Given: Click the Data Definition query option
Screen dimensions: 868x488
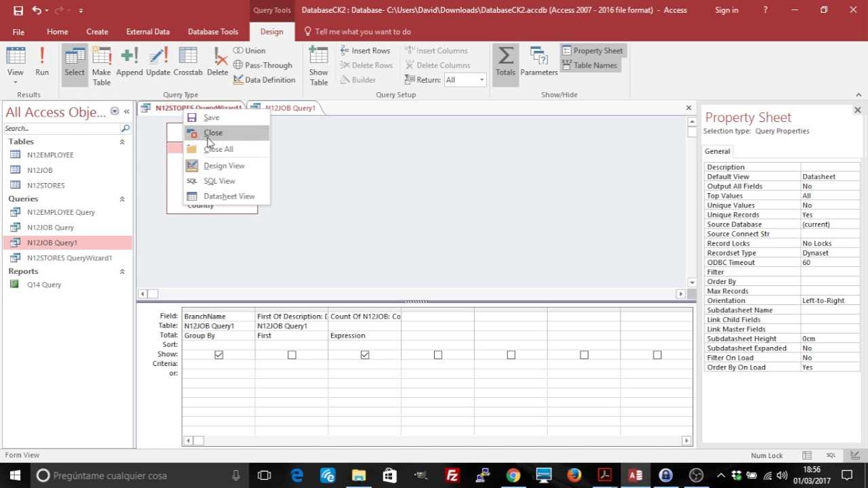Looking at the screenshot, I should click(264, 80).
